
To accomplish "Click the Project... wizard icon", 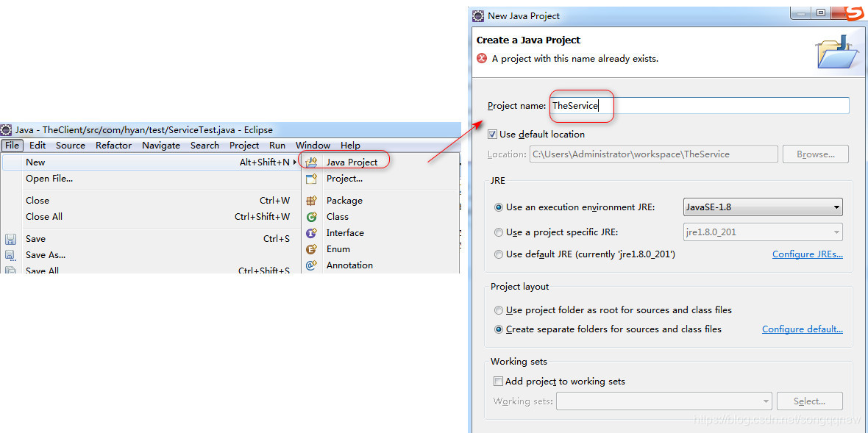I will pos(312,179).
